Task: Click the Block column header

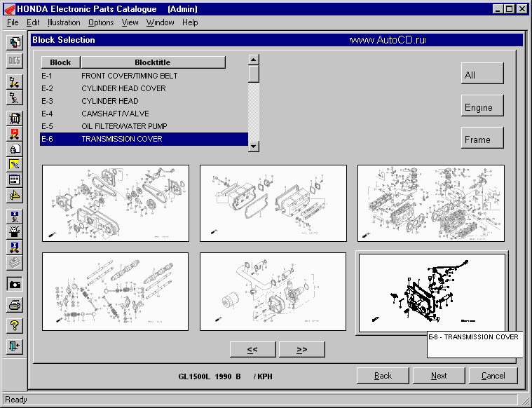Action: point(60,62)
